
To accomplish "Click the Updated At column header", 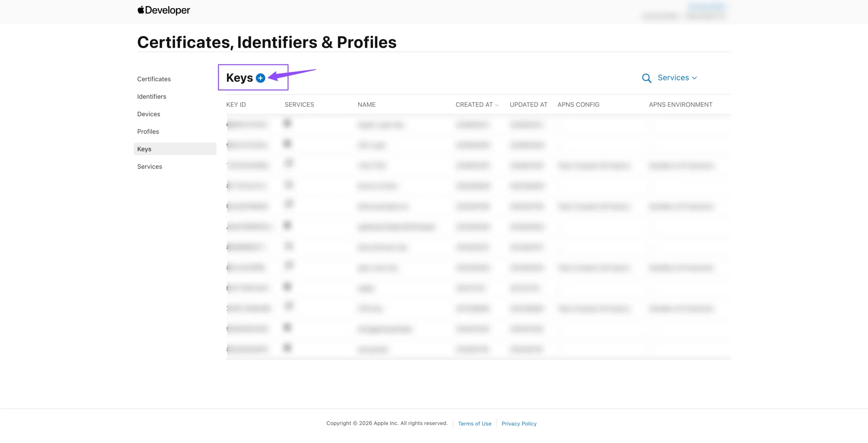I will pos(529,105).
